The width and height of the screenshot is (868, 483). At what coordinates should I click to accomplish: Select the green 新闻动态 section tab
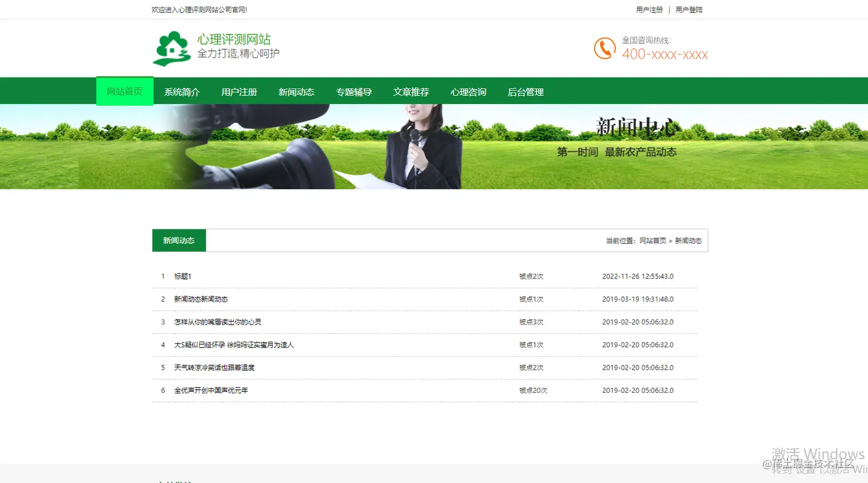tap(179, 241)
